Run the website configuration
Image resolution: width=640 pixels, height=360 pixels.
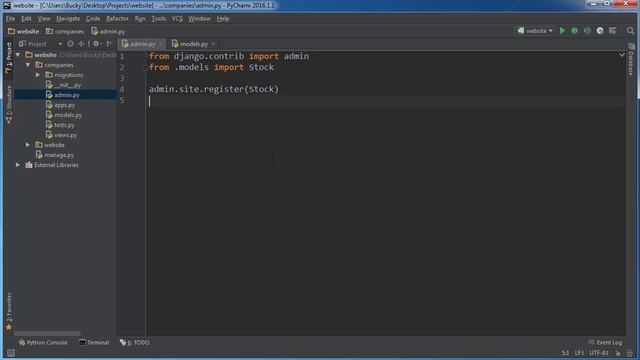coord(562,31)
